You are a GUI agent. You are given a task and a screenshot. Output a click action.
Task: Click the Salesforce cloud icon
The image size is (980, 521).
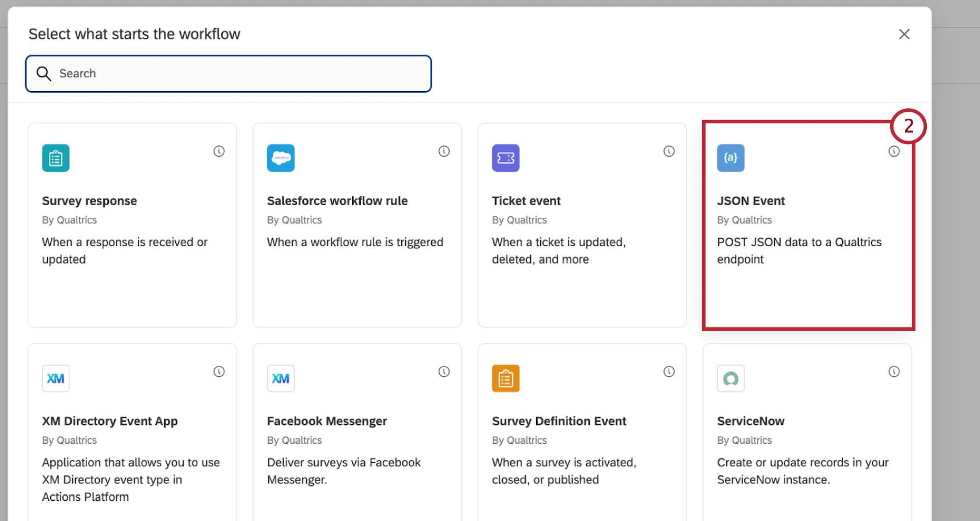pos(281,158)
